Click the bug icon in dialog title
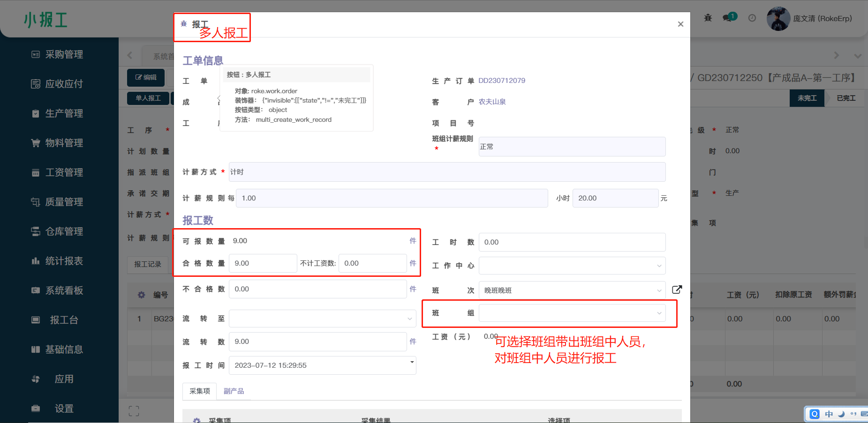 (x=184, y=23)
